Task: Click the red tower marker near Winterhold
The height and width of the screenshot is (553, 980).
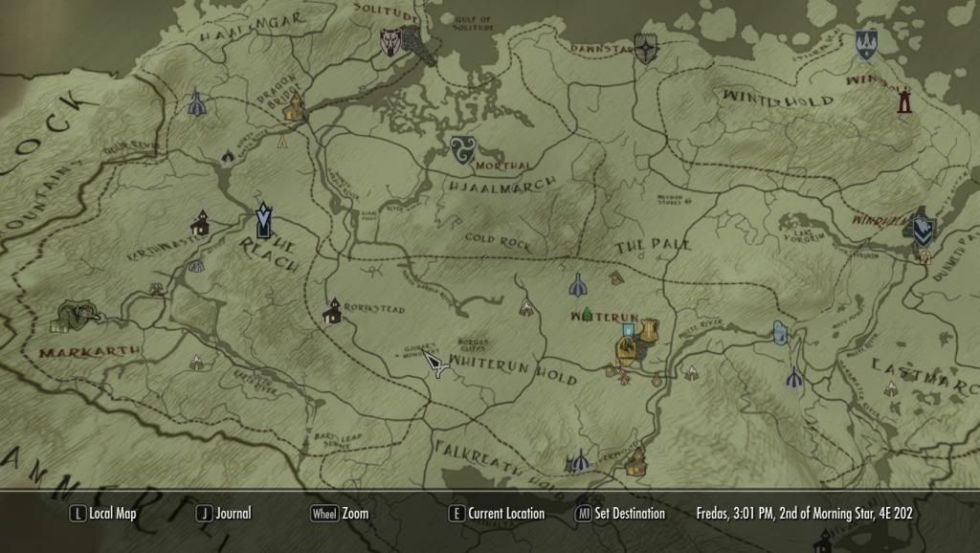Action: pos(902,100)
